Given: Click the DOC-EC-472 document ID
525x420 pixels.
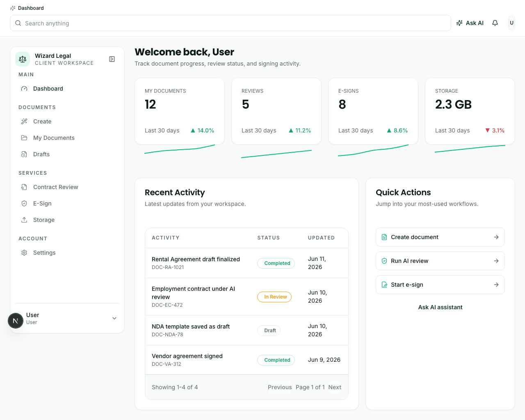Looking at the screenshot, I should point(167,305).
